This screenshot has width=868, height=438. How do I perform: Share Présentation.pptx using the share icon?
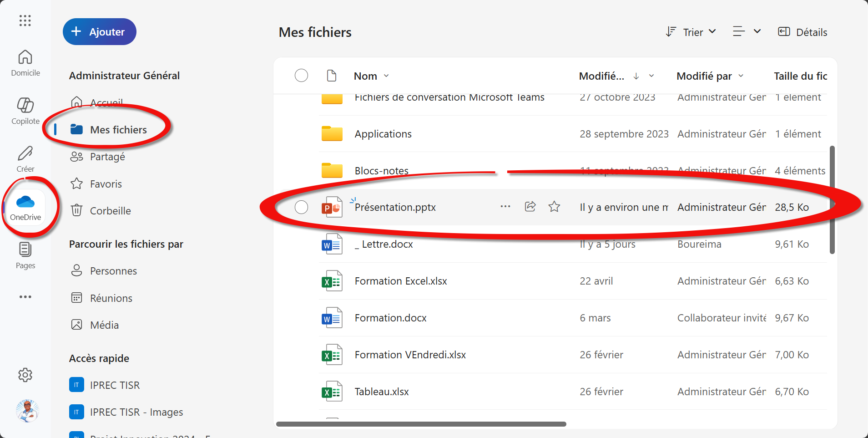tap(530, 207)
